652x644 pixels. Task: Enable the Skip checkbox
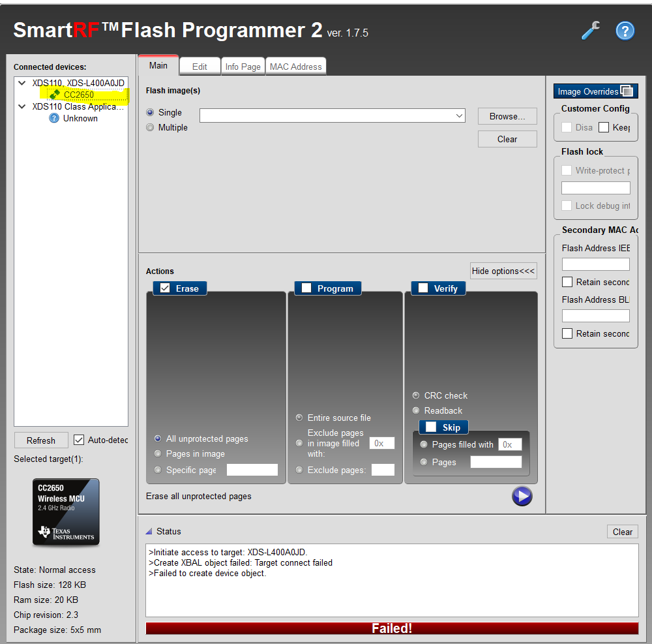coord(431,427)
